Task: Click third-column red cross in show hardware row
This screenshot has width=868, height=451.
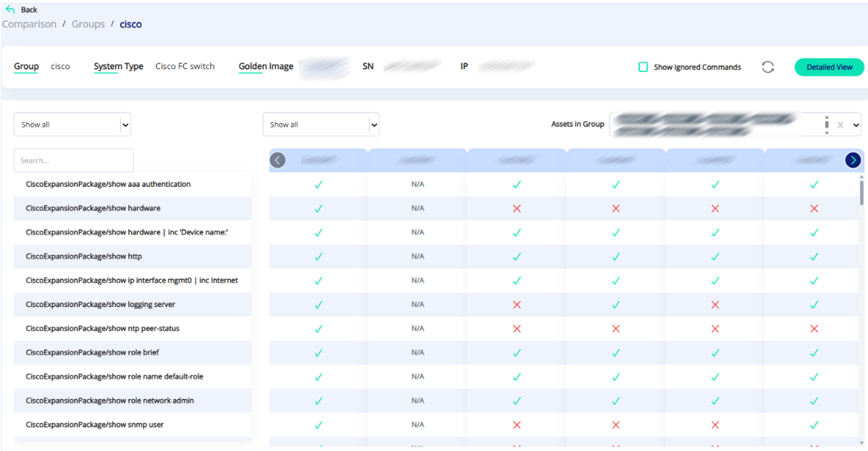Action: 516,208
